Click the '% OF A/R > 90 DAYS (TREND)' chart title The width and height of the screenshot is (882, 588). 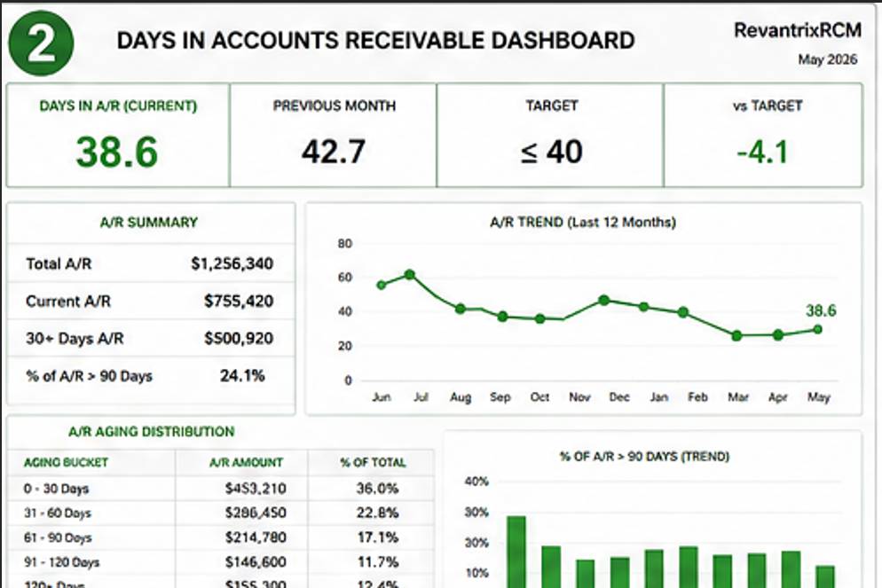tap(644, 457)
